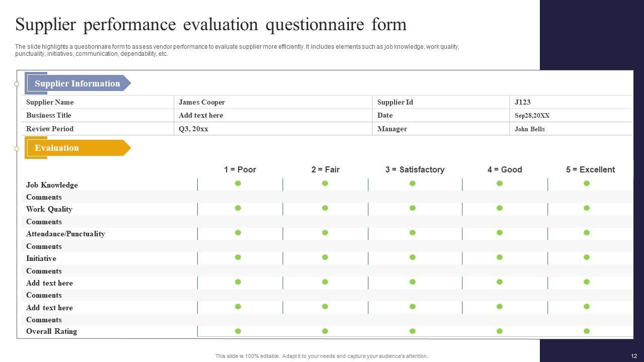
Task: Click the '3 = Satisfactory' column header
Action: (x=415, y=169)
